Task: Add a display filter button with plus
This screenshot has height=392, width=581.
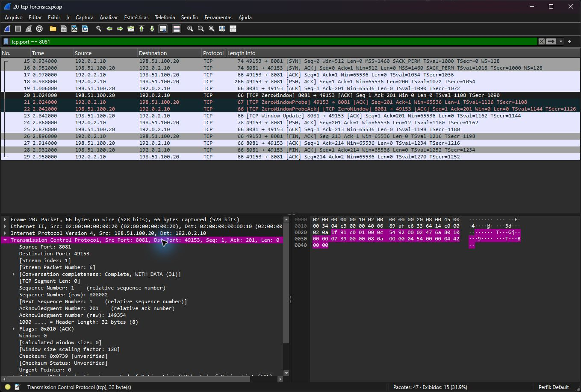Action: pos(569,41)
